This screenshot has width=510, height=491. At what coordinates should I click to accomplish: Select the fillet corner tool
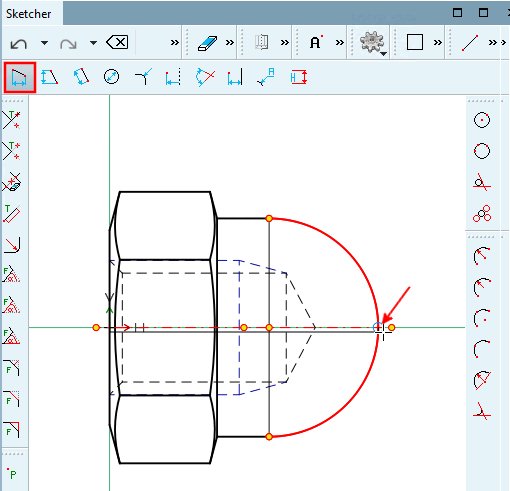click(x=12, y=245)
